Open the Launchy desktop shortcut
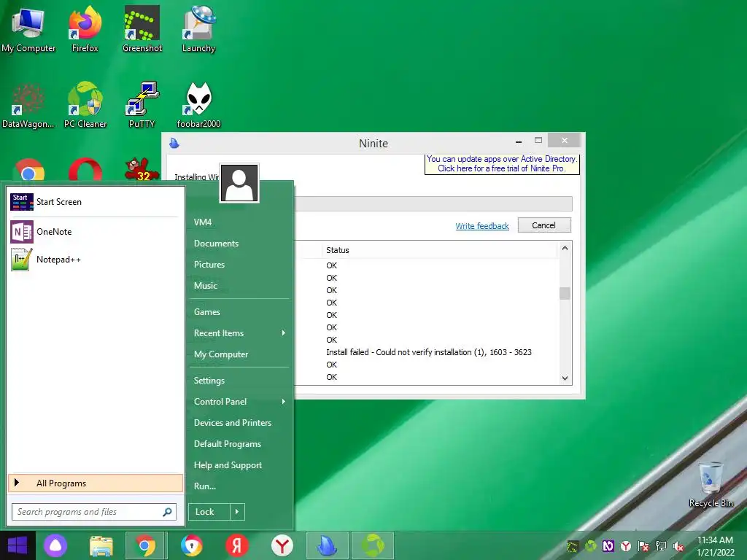The image size is (747, 560). 198,29
